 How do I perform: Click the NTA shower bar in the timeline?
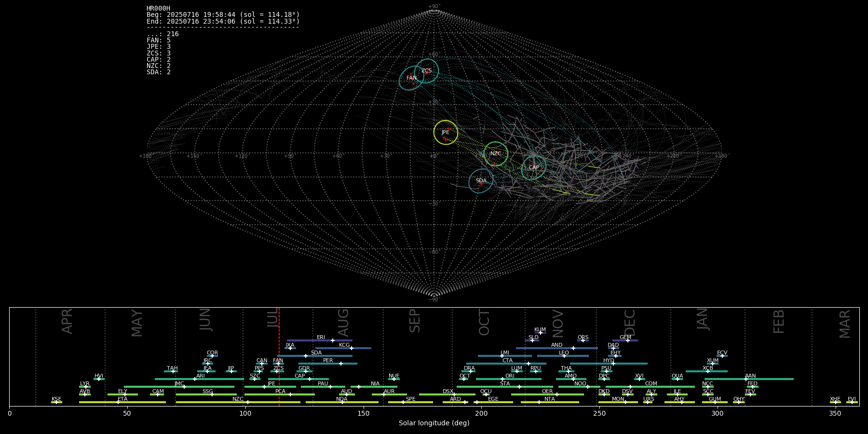coord(550,402)
